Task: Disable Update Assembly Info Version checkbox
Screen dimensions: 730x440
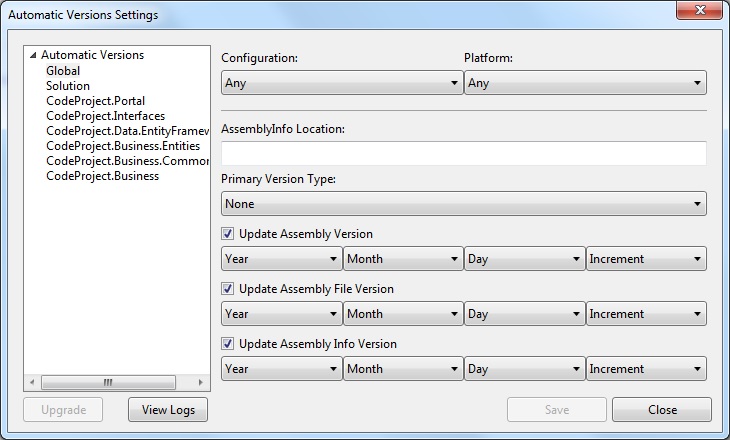Action: click(x=228, y=344)
